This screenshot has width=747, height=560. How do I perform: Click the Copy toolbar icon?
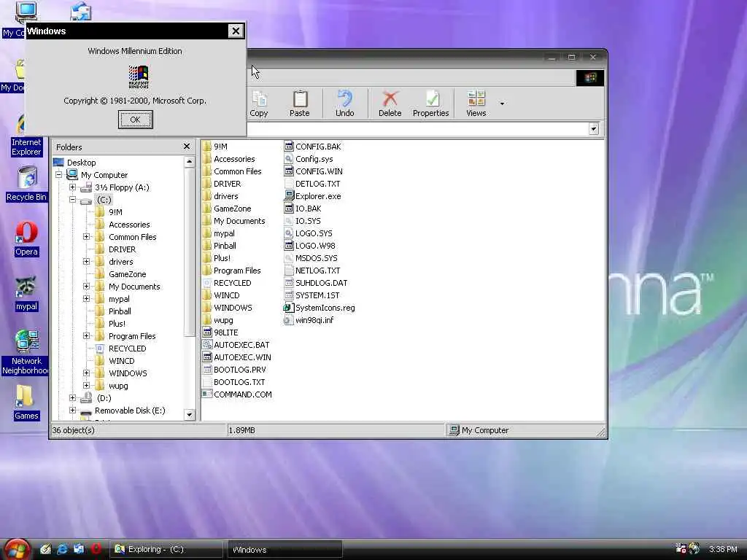tap(259, 104)
